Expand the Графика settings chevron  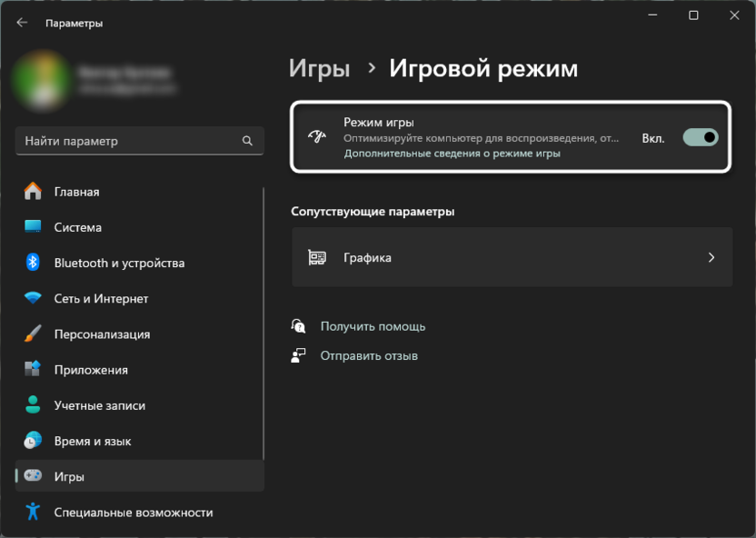pyautogui.click(x=711, y=257)
